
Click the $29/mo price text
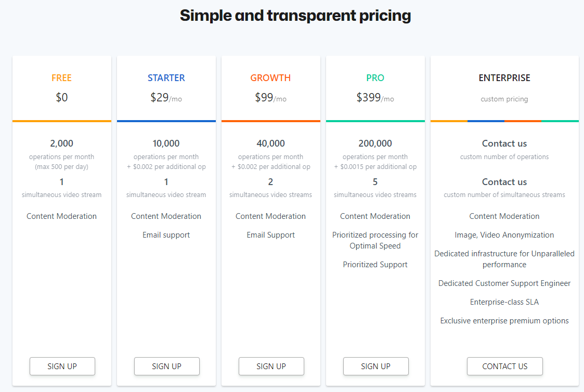(x=166, y=97)
